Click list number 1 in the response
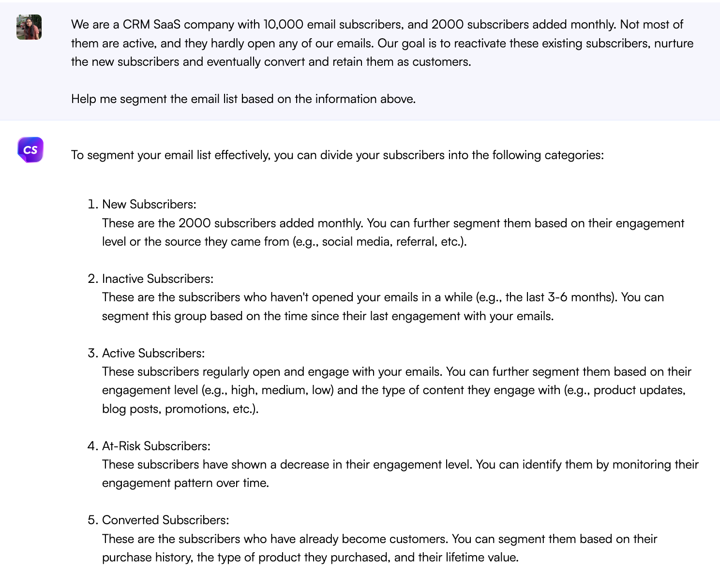 coord(93,204)
